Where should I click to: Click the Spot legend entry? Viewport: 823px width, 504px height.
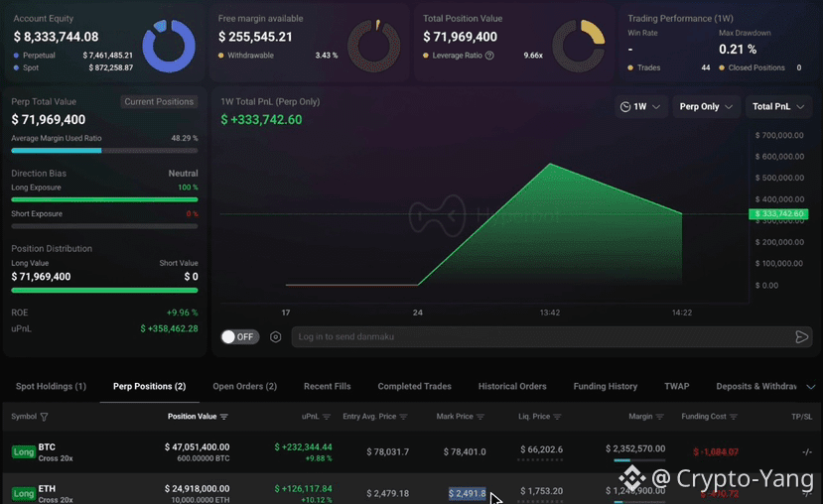73,67
